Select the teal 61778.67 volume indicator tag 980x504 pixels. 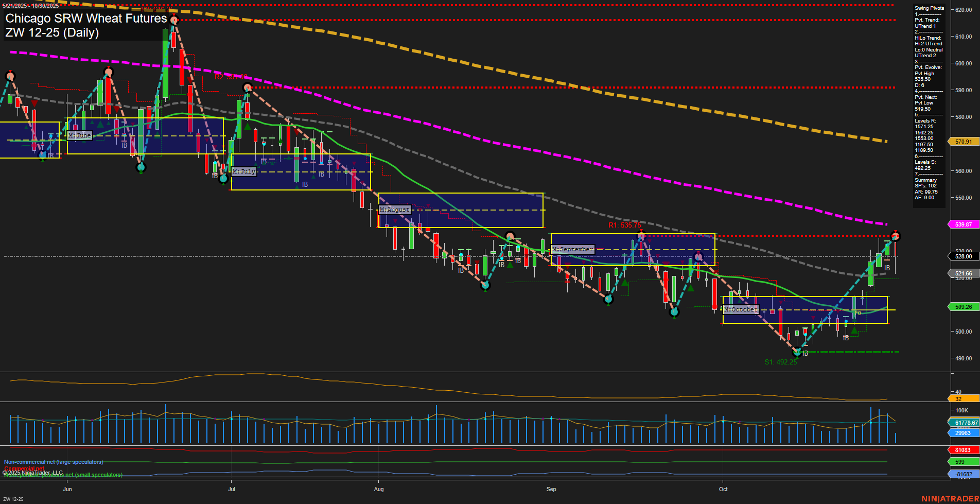click(962, 422)
